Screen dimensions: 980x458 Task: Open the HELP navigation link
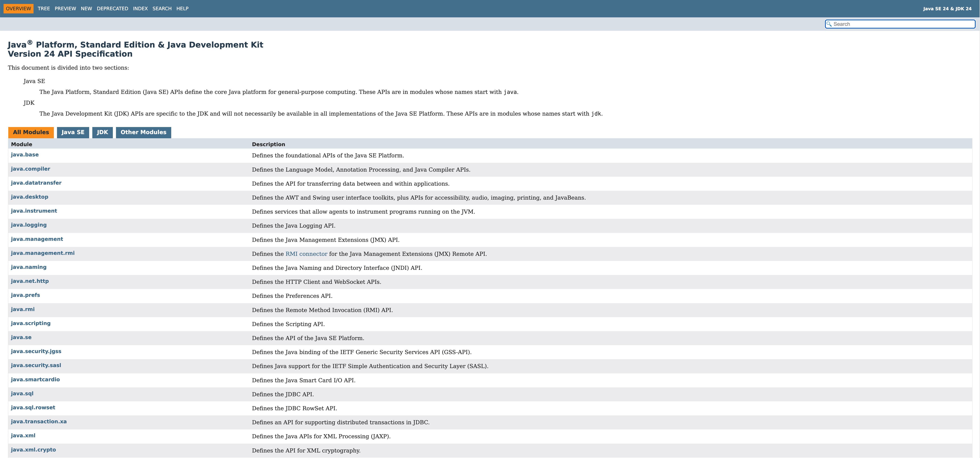click(x=182, y=8)
